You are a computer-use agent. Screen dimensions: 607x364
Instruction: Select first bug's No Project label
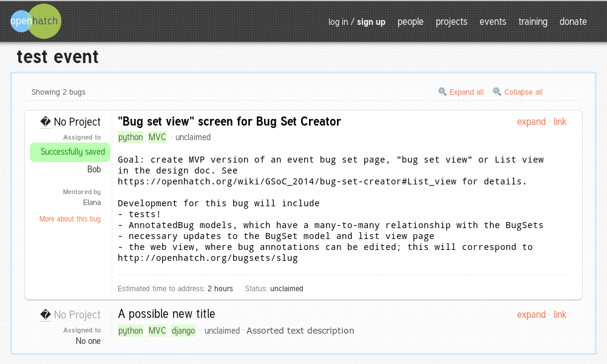pyautogui.click(x=77, y=122)
